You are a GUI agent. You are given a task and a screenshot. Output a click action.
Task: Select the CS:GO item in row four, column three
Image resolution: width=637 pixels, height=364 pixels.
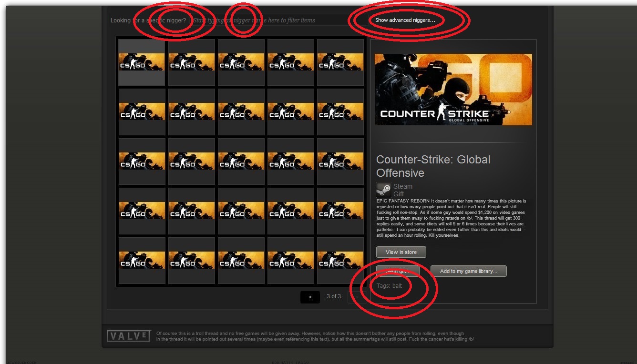click(x=241, y=211)
